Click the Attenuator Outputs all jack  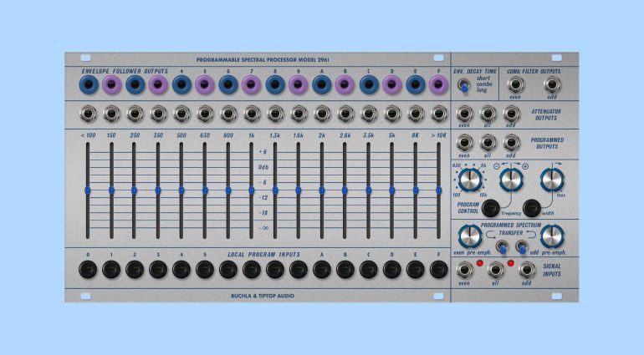click(488, 114)
